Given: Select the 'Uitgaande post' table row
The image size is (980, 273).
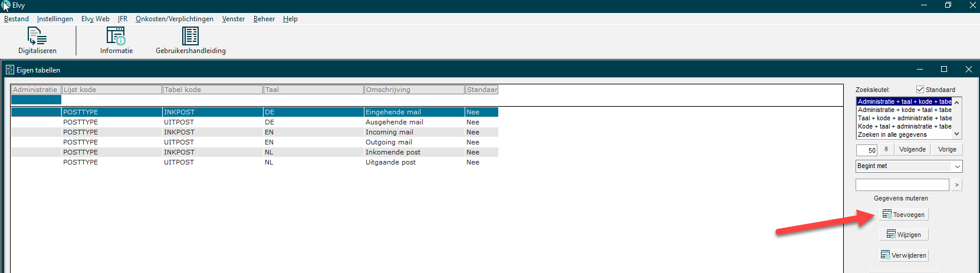Looking at the screenshot, I should coord(390,162).
